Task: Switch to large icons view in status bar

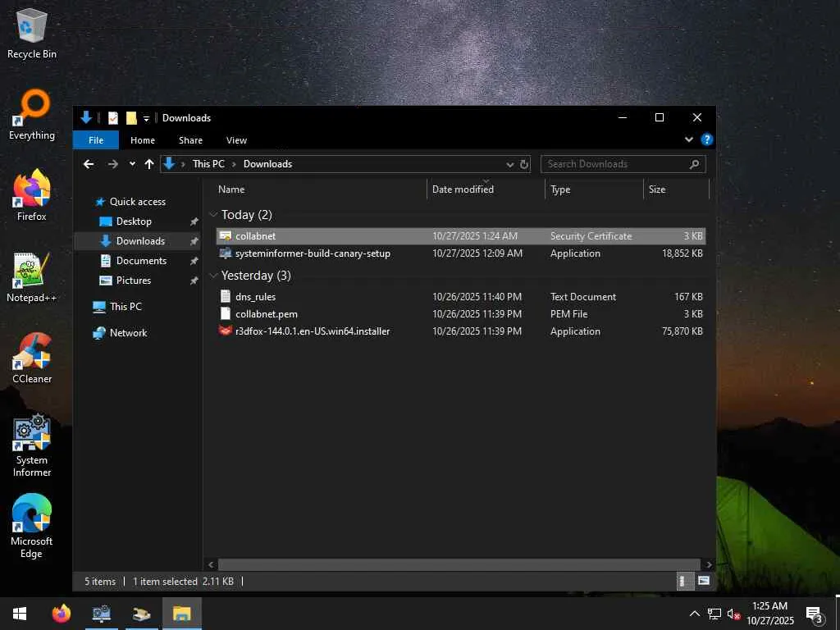Action: 703,581
